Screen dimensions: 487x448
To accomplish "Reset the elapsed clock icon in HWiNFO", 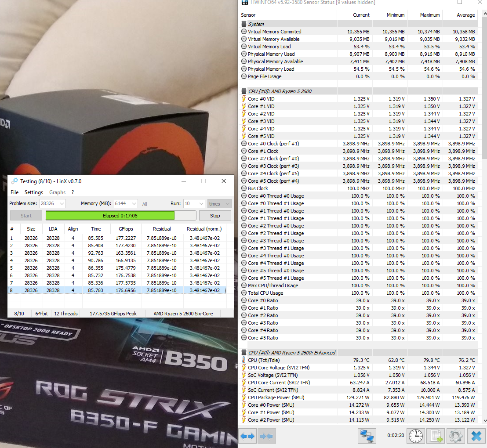I will [415, 436].
